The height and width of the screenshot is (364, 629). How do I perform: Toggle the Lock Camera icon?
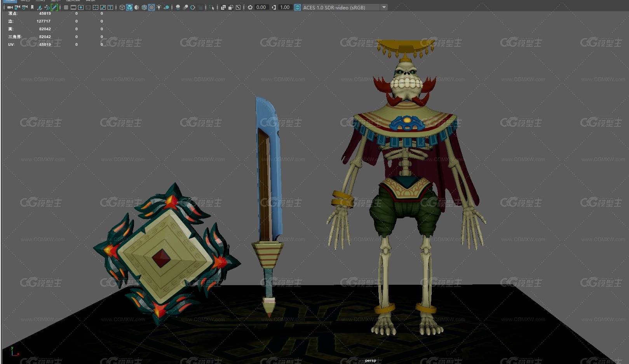click(17, 7)
